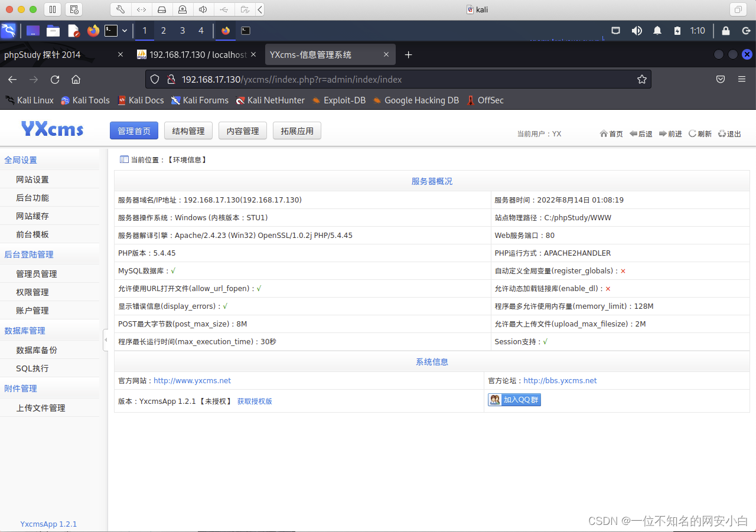Open the http://bbs.yxcms.net forum link
This screenshot has width=756, height=532.
coord(560,381)
